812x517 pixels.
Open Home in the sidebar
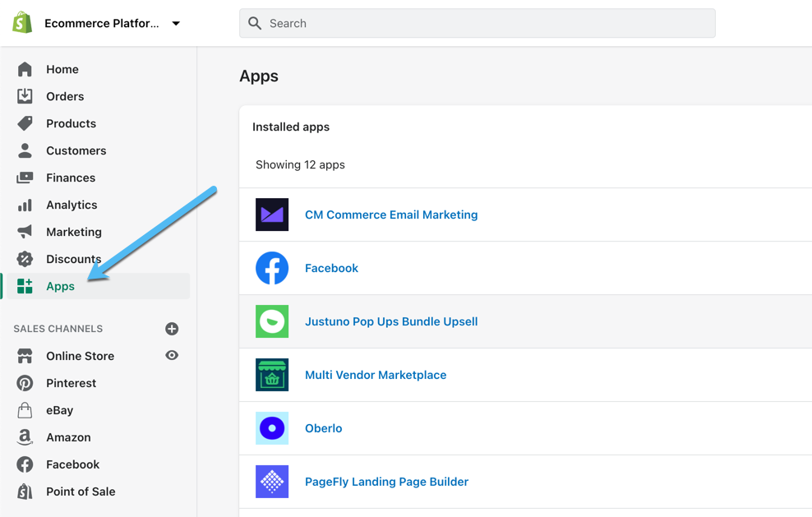click(x=62, y=69)
